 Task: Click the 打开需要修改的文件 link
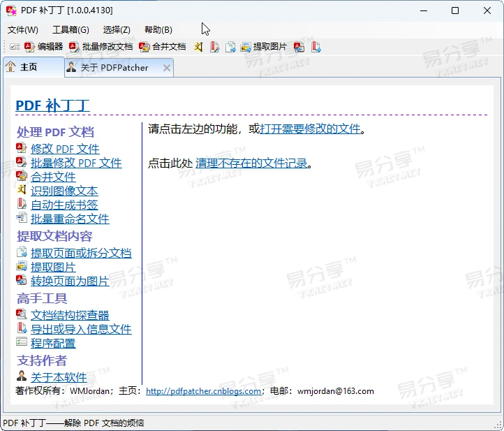coord(310,129)
